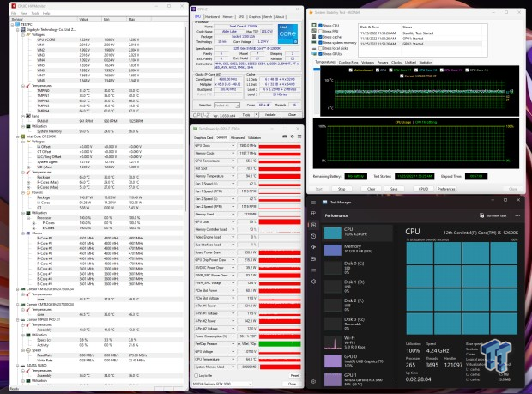Image resolution: width=532 pixels, height=394 pixels.
Task: Click AIDA64 flame icon in title bar
Action: (311, 12)
